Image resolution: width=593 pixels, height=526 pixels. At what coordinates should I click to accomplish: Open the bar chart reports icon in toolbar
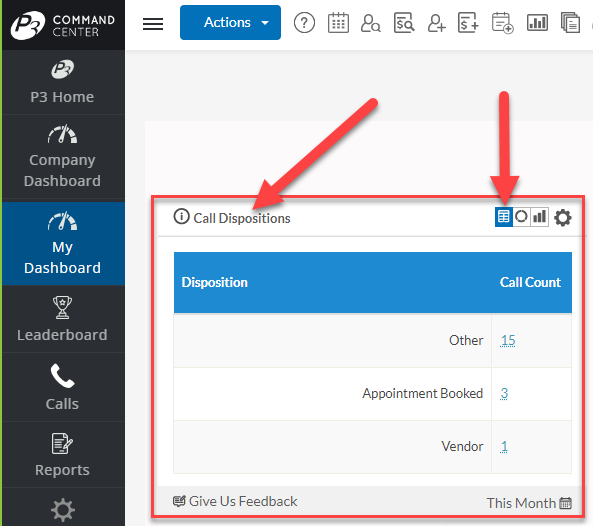[537, 23]
